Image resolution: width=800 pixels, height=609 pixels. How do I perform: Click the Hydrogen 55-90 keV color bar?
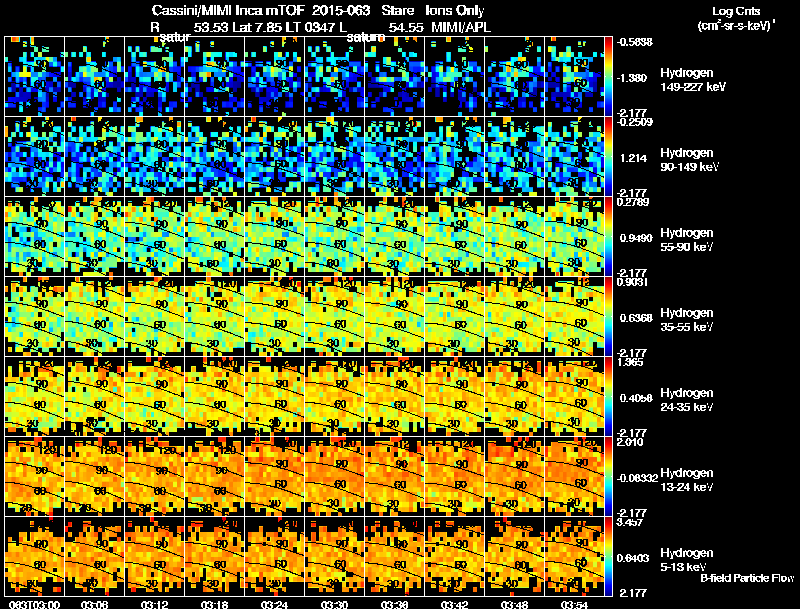tap(608, 237)
